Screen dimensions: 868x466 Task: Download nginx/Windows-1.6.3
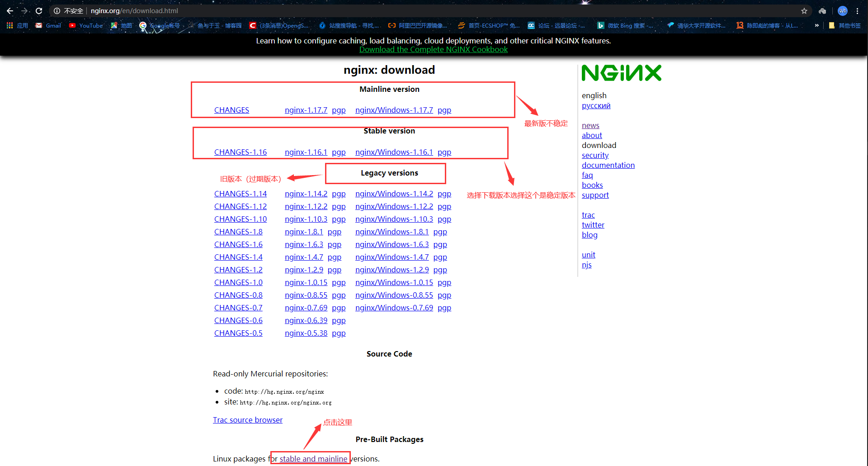[392, 244]
